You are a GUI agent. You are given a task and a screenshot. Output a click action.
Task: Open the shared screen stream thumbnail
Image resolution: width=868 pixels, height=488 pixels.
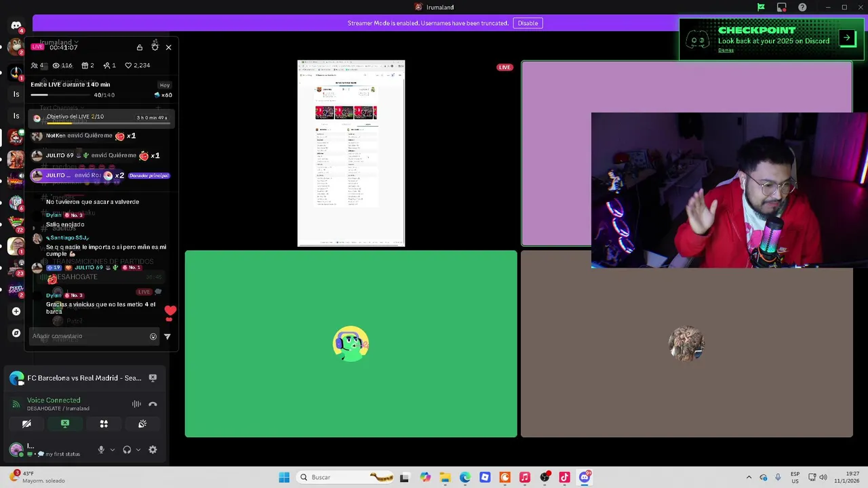tap(351, 153)
